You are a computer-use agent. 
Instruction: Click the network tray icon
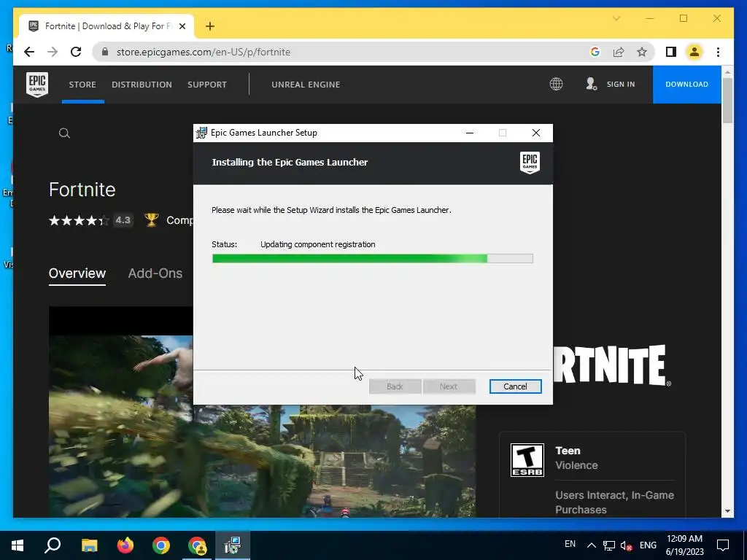coord(609,545)
